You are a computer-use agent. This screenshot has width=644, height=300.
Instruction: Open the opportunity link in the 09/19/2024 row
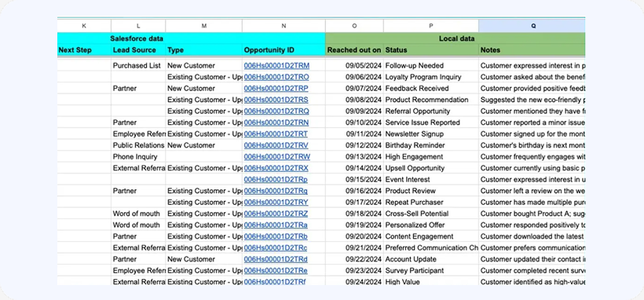click(x=276, y=225)
